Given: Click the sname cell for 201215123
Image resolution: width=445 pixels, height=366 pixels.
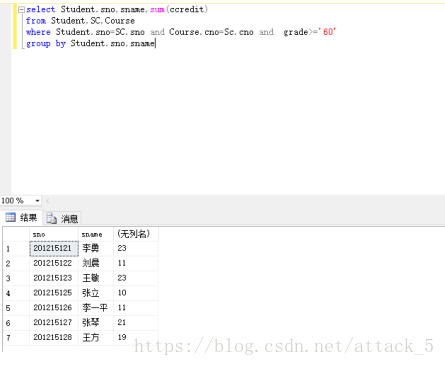Looking at the screenshot, I should tap(96, 278).
